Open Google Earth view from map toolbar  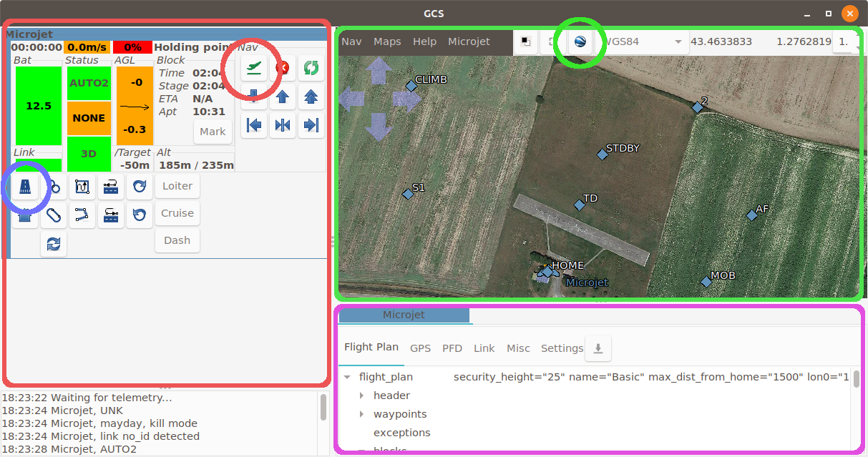[x=580, y=41]
